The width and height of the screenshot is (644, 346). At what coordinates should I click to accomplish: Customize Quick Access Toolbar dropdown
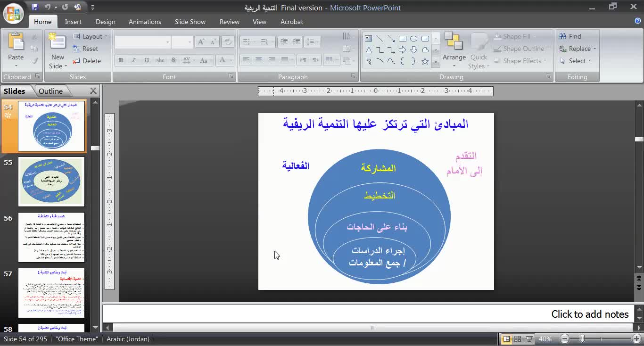tap(93, 7)
